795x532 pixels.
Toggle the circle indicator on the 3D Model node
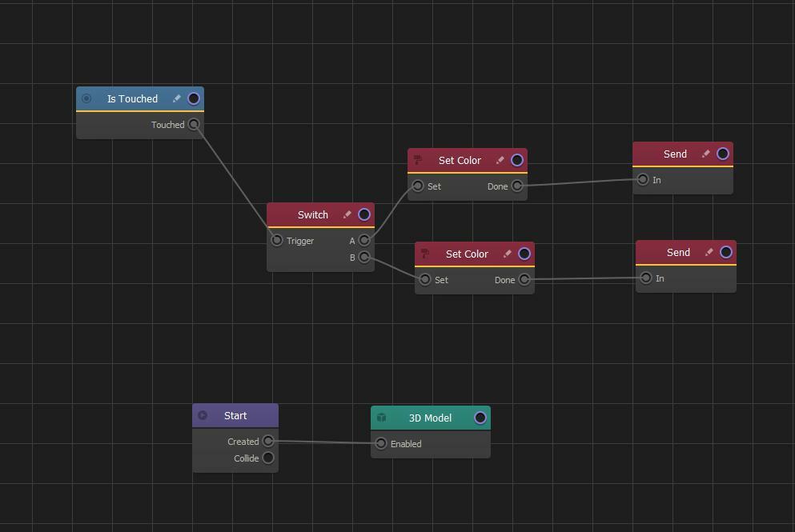coord(479,417)
